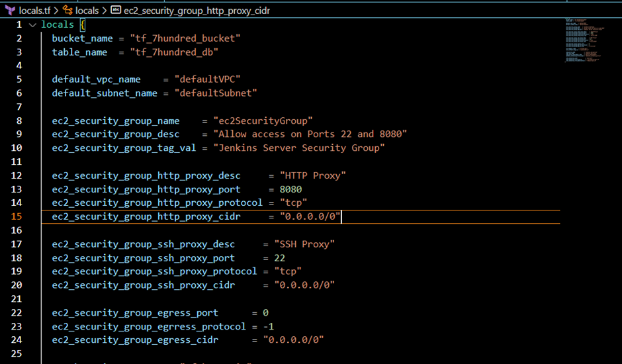Click the locals block symbol icon
This screenshot has width=622, height=364.
pyautogui.click(x=67, y=11)
